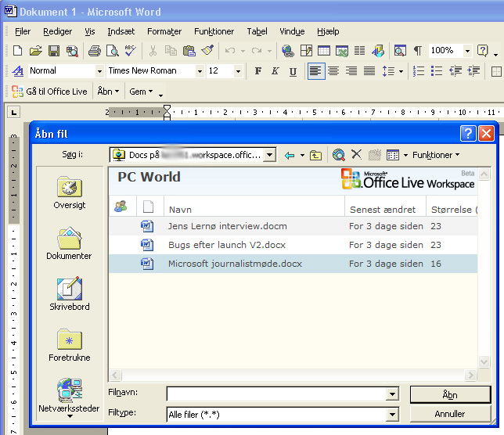Toggle Underline formatting button

click(x=293, y=71)
